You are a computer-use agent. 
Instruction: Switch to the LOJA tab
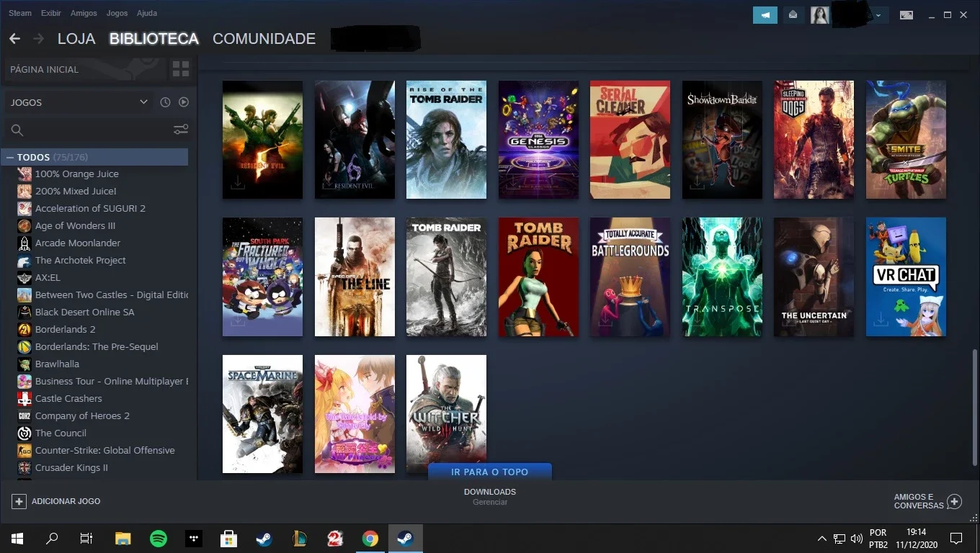[x=76, y=39]
